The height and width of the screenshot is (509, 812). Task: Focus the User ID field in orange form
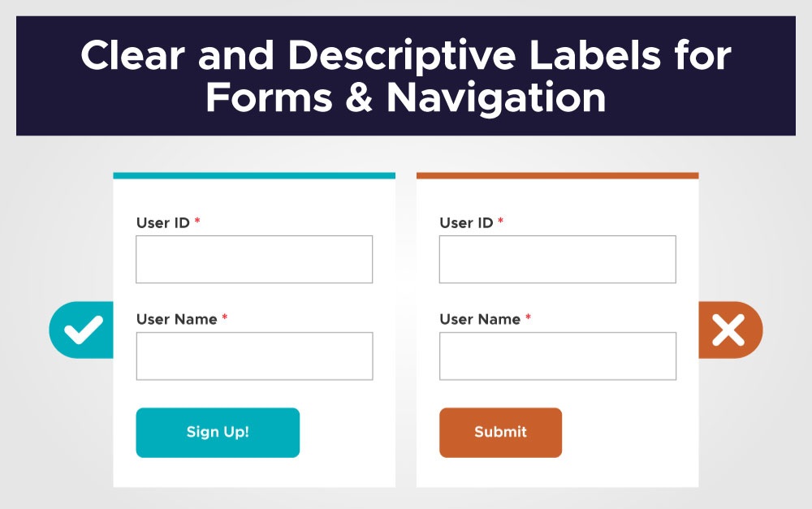pos(558,260)
